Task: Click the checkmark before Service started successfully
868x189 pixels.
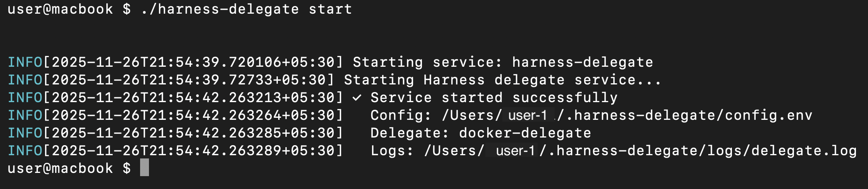Action: click(357, 98)
